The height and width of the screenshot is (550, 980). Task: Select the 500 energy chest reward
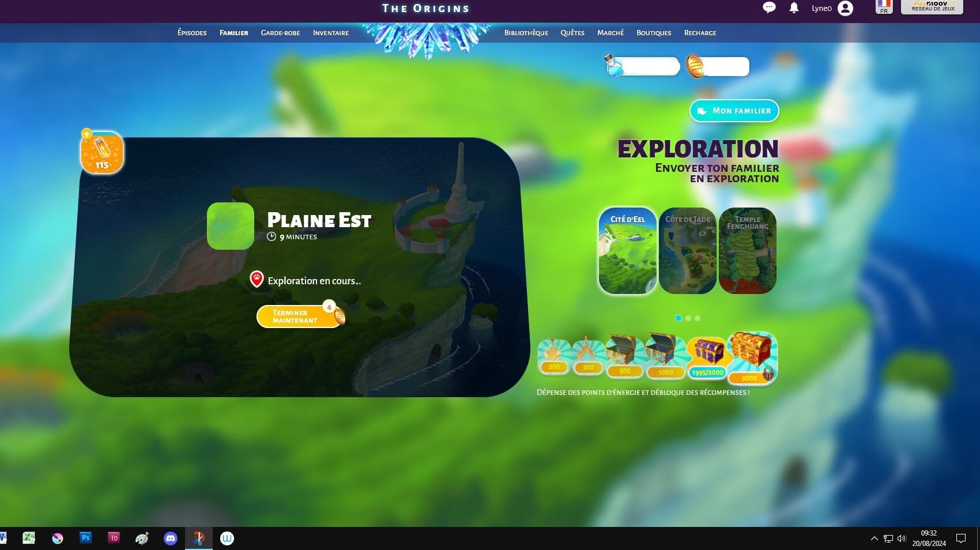coord(624,356)
